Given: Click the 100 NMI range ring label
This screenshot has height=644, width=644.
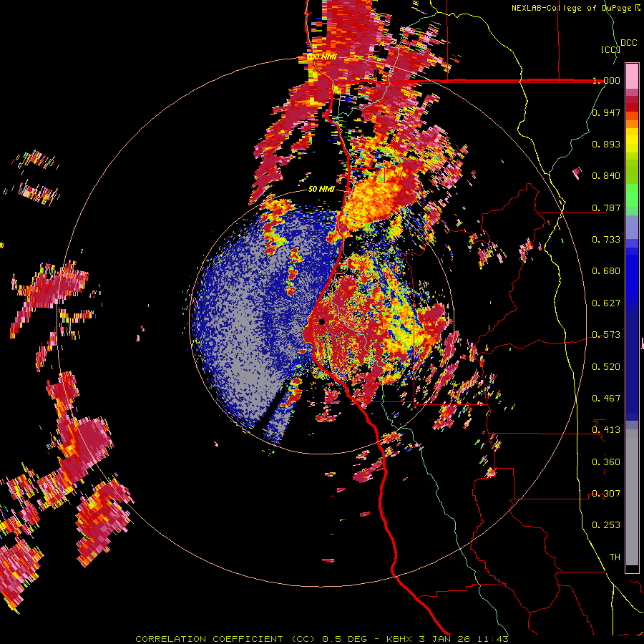Looking at the screenshot, I should point(323,57).
